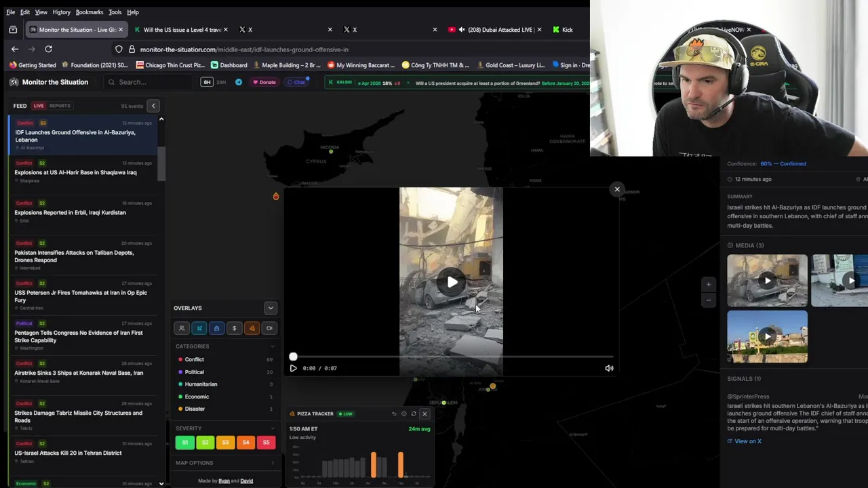This screenshot has height=488, width=868.
Task: Click the speaker icon on YouTube tab
Action: (x=461, y=30)
